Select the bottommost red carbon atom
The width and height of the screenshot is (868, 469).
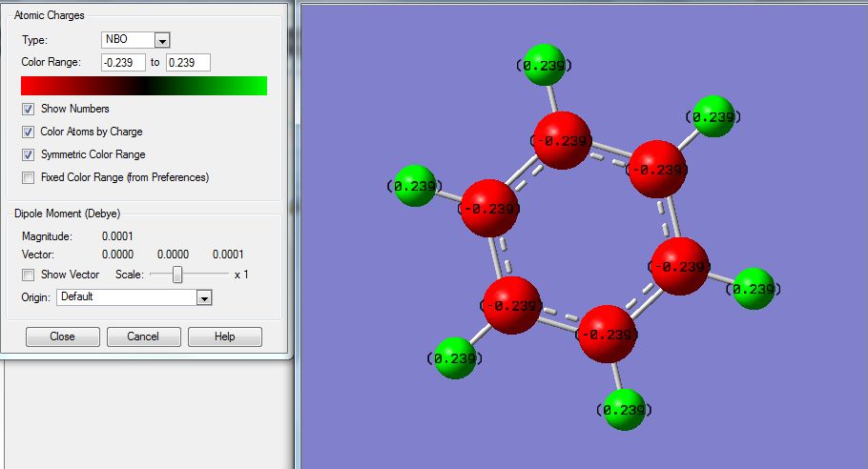[608, 334]
